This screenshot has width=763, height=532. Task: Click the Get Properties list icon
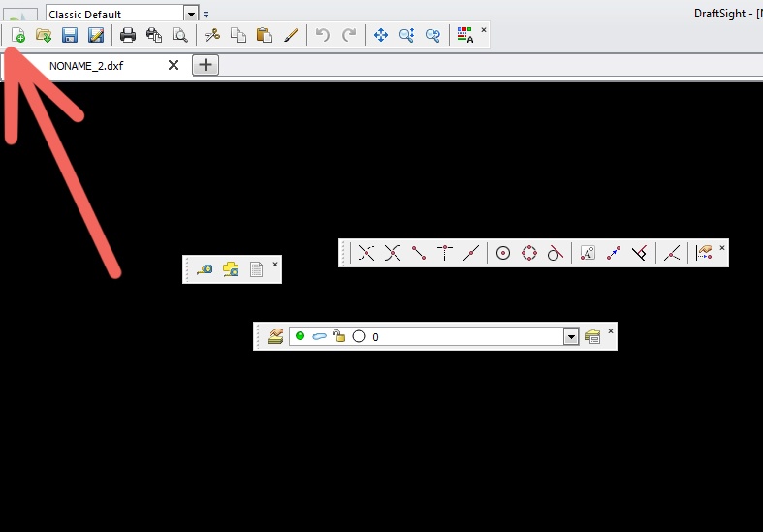point(256,269)
